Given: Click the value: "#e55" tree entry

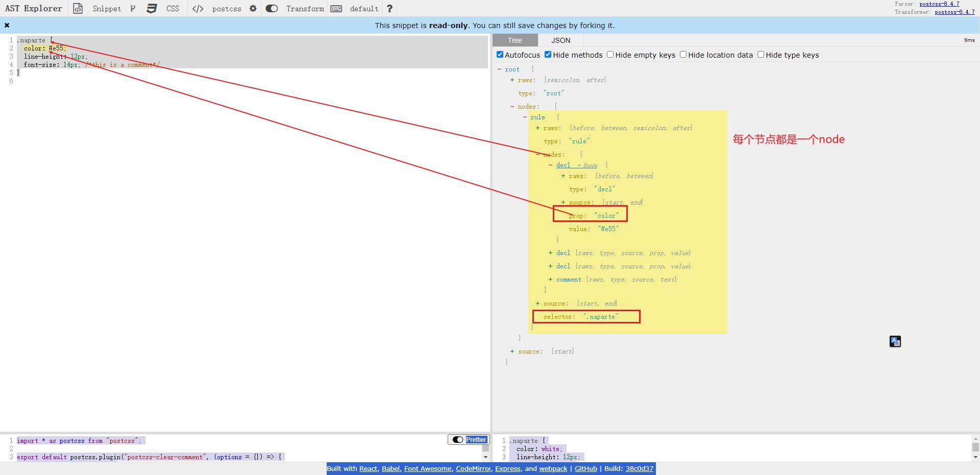Looking at the screenshot, I should point(594,229).
